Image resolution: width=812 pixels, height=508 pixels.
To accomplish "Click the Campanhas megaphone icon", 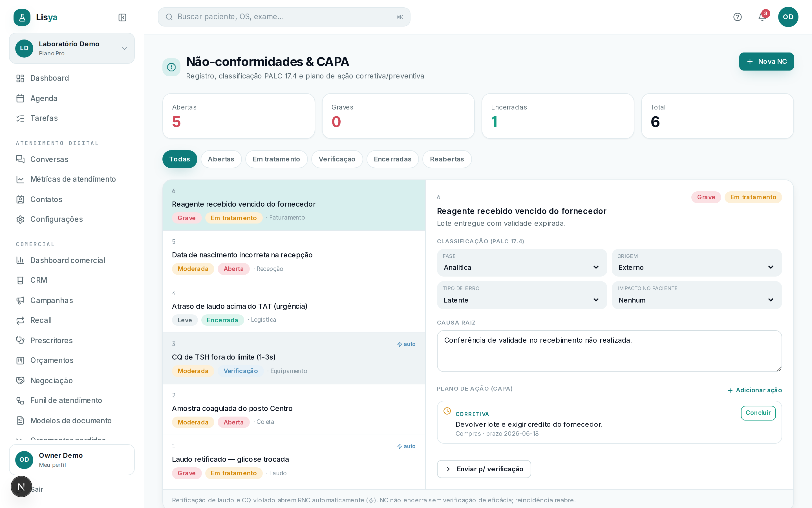I will (20, 300).
